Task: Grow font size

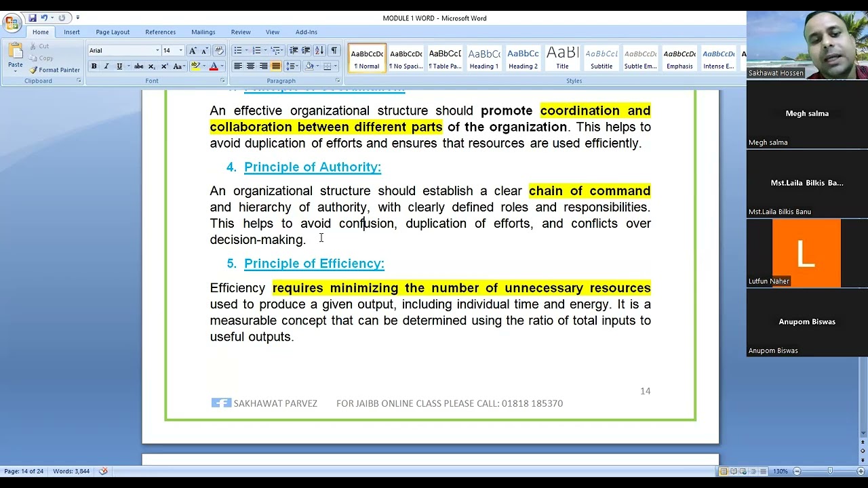Action: (x=193, y=51)
